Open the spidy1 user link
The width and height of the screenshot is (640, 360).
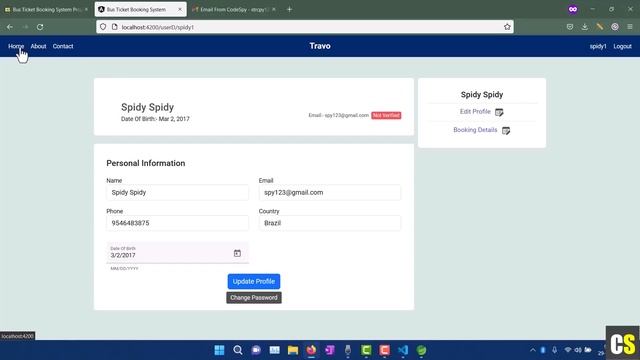tap(598, 46)
